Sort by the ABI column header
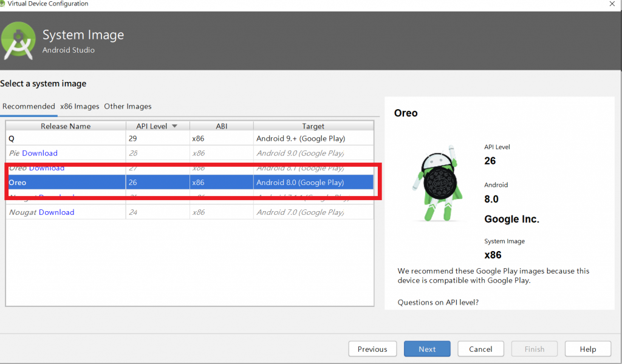 (221, 126)
